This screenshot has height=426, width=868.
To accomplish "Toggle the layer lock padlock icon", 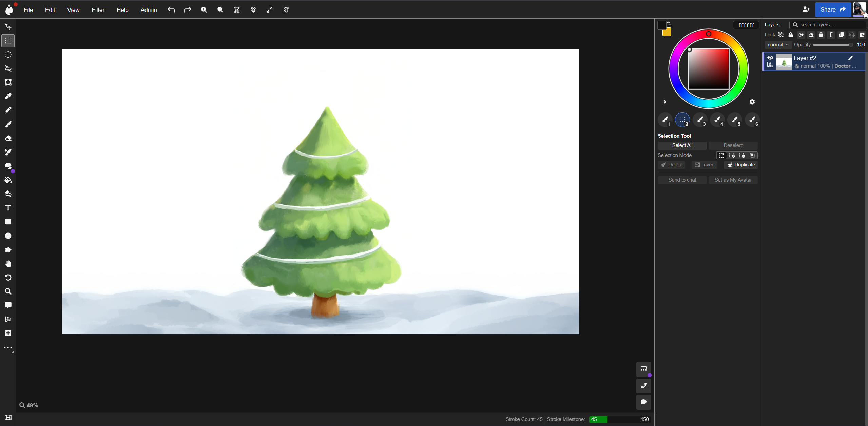I will point(791,35).
